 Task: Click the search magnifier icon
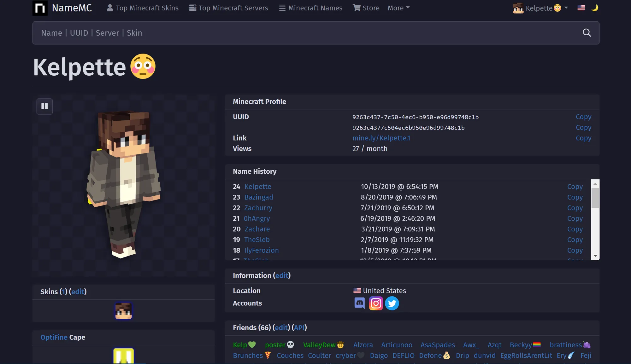point(587,33)
